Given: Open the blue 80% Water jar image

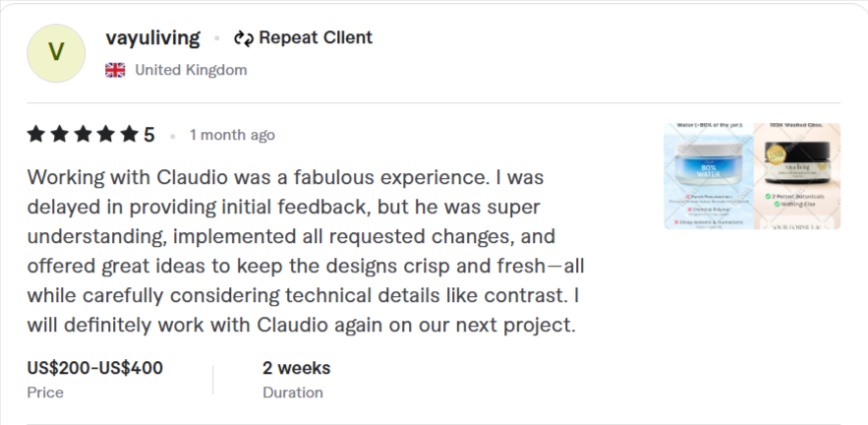Looking at the screenshot, I should click(708, 176).
